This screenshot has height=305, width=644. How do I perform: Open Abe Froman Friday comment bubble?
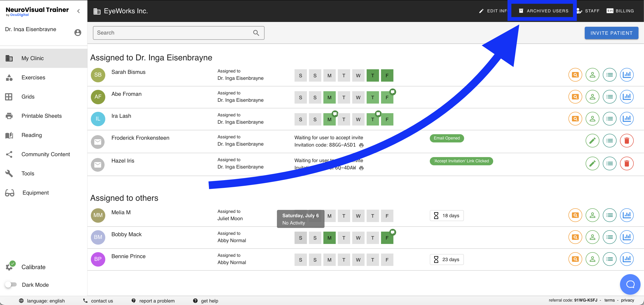[392, 92]
